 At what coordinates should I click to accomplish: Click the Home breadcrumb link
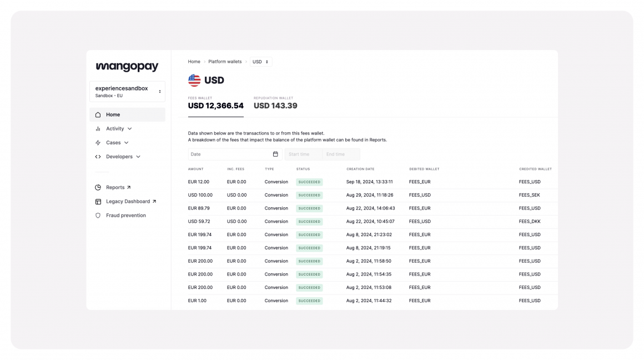pyautogui.click(x=194, y=62)
